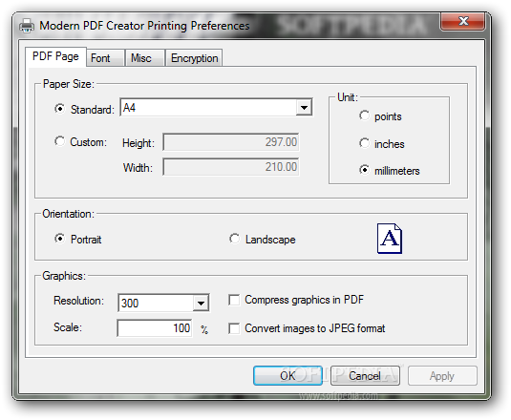Click the Unit group label

tap(348, 97)
